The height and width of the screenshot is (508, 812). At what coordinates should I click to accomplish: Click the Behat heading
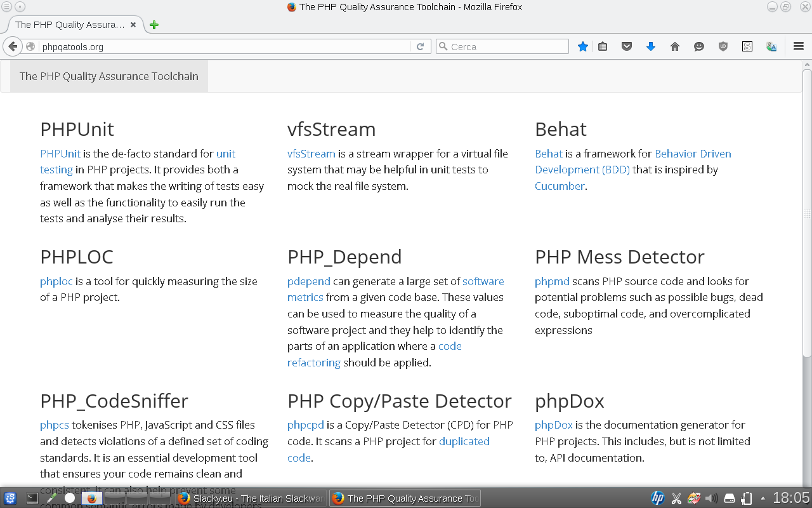(x=561, y=129)
